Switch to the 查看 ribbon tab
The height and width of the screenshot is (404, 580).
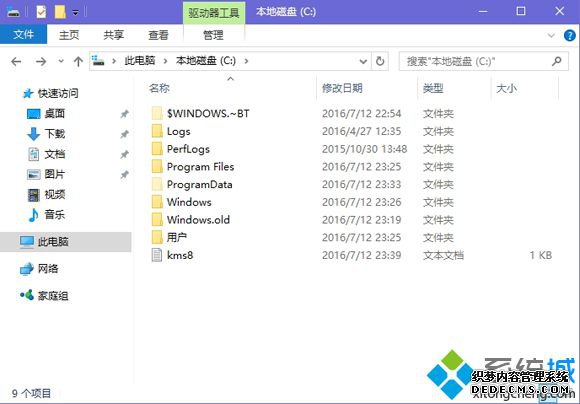pyautogui.click(x=158, y=35)
